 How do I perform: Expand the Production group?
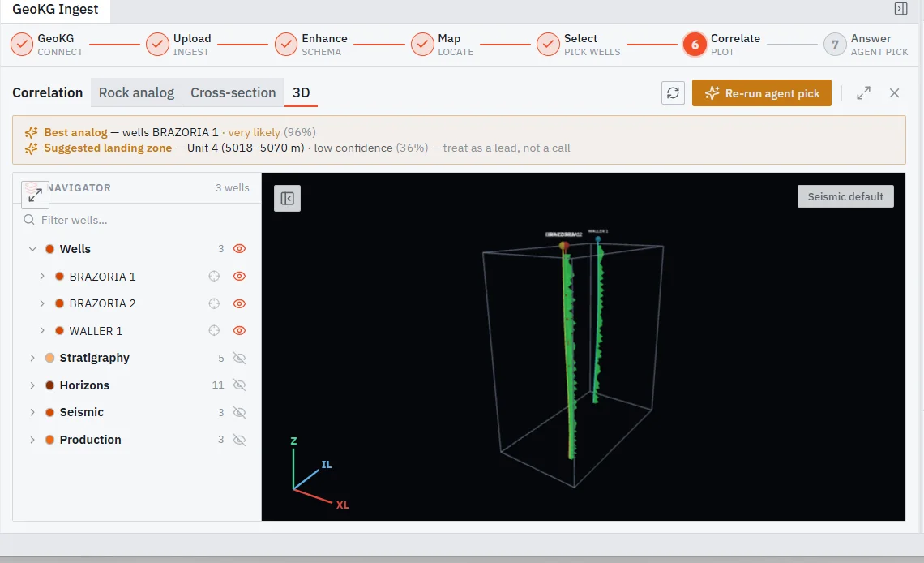32,440
